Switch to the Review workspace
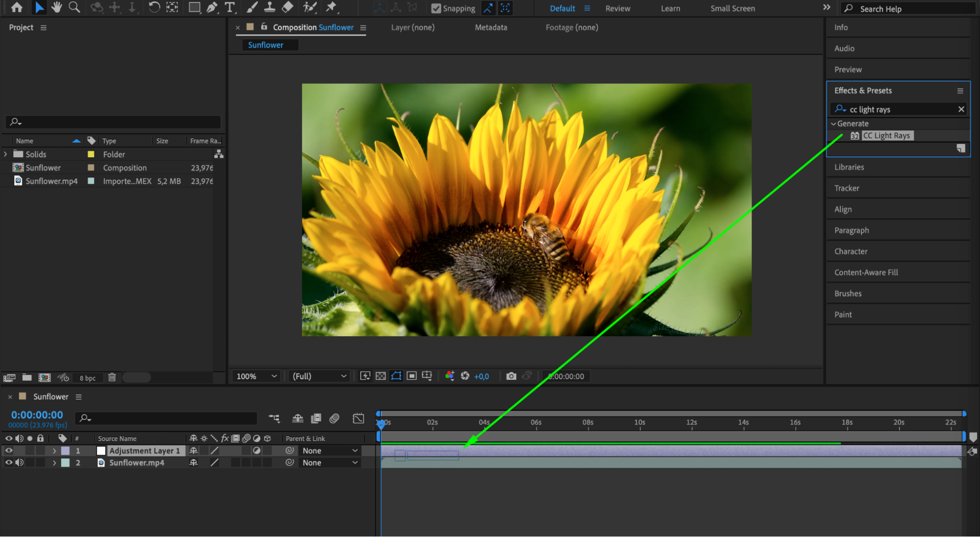Image resolution: width=980 pixels, height=537 pixels. point(617,8)
